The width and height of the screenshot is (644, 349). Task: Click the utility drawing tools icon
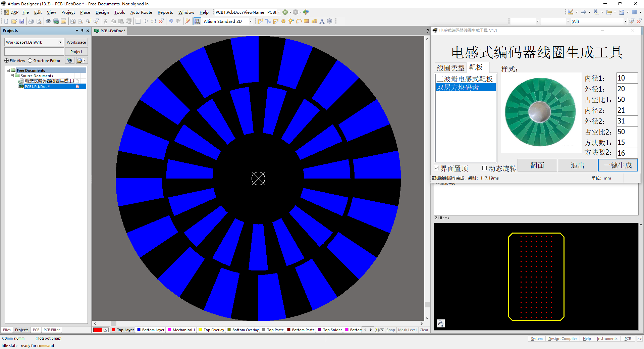571,12
